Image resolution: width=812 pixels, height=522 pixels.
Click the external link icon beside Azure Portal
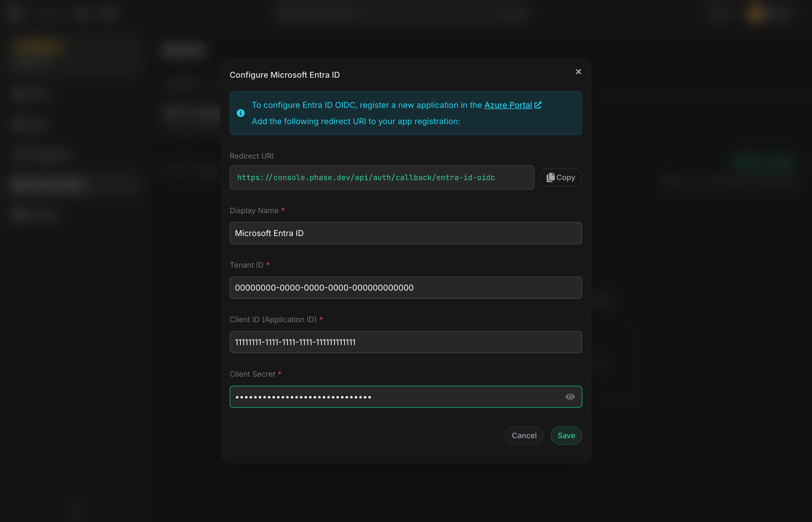click(x=538, y=105)
